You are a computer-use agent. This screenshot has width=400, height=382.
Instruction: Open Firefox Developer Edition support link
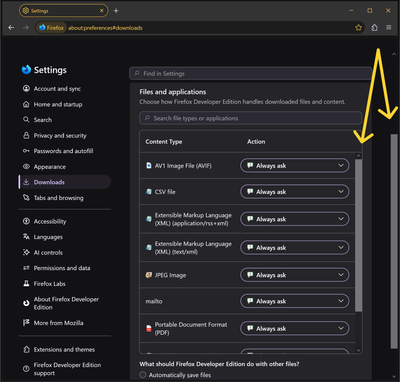coord(65,369)
